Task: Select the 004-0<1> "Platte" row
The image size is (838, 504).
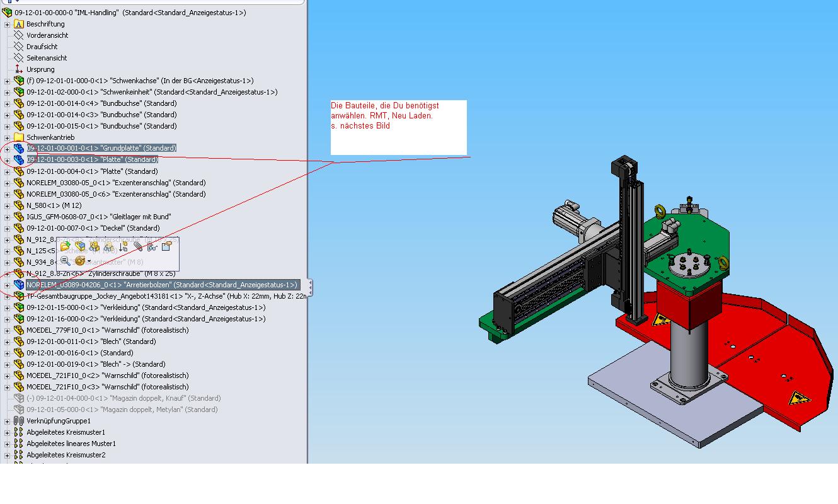Action: point(92,171)
